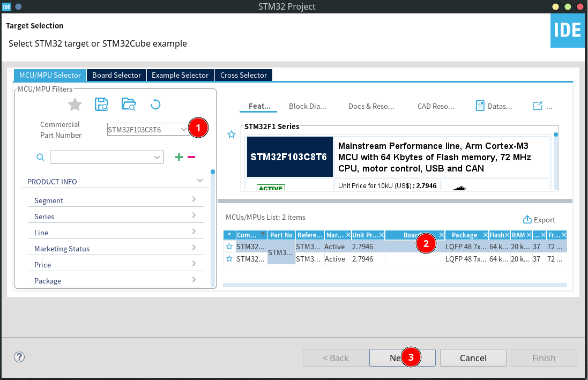Click the Next button
The width and height of the screenshot is (588, 380).
click(403, 358)
